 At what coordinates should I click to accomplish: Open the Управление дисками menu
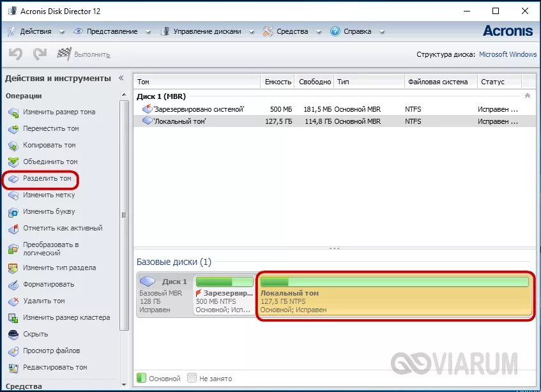207,31
